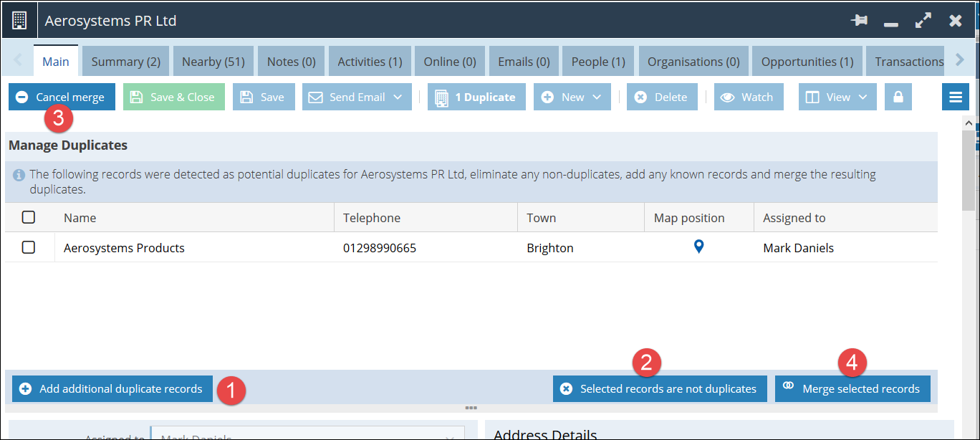
Task: Click Add additional duplicate records
Action: [112, 388]
